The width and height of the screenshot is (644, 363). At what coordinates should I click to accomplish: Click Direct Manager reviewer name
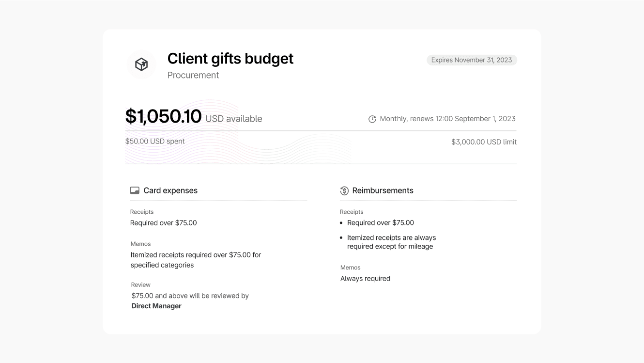(156, 306)
